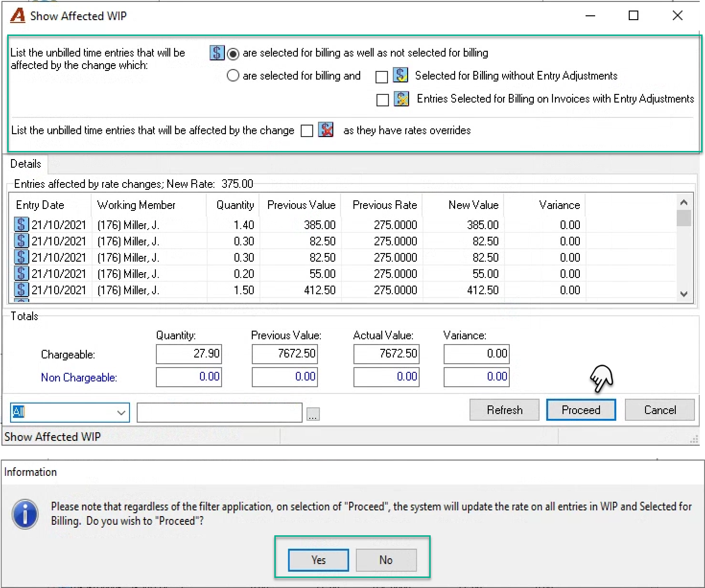This screenshot has width=705, height=588.
Task: Click the Chargeable Previous Value field
Action: tap(285, 354)
